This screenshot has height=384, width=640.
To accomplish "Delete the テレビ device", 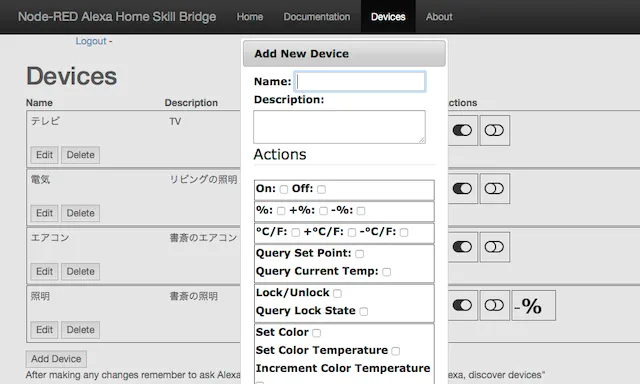I will click(80, 155).
